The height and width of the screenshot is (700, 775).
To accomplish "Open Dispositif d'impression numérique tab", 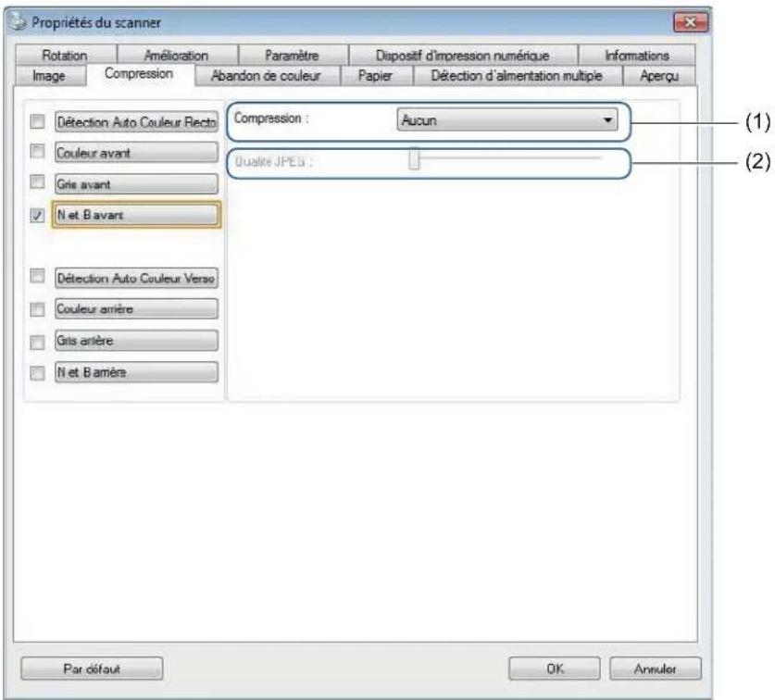I will click(x=463, y=55).
